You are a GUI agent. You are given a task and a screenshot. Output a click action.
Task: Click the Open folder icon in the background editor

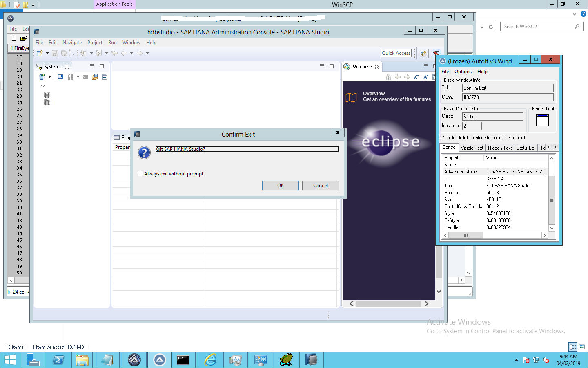pos(23,38)
